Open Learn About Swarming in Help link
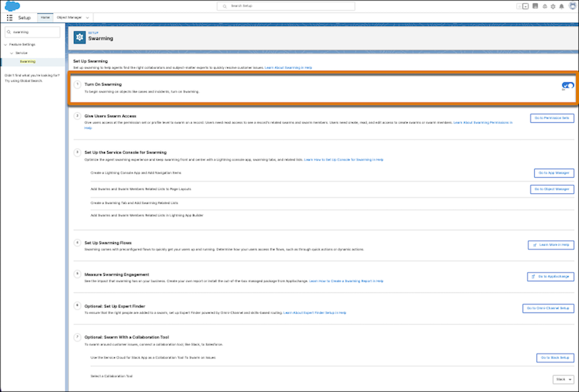The height and width of the screenshot is (392, 579). pos(288,68)
